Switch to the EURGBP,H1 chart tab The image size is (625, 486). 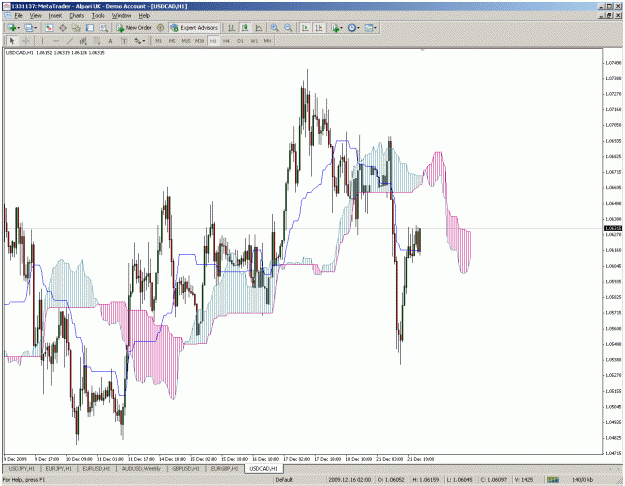pos(224,468)
